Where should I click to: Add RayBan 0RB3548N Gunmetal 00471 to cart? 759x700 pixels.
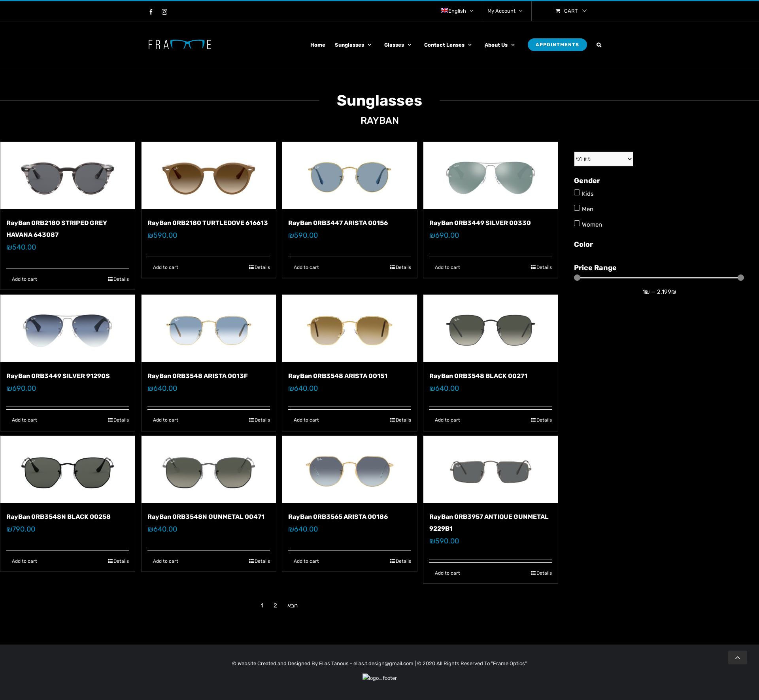coord(166,561)
